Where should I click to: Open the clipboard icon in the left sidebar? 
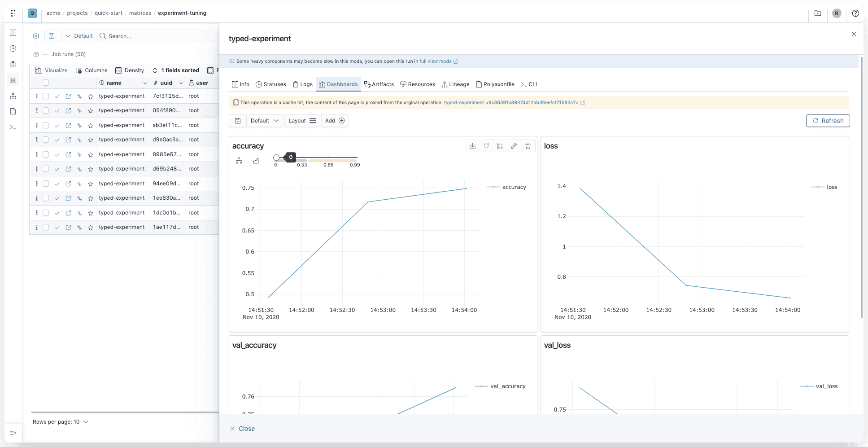pyautogui.click(x=13, y=64)
